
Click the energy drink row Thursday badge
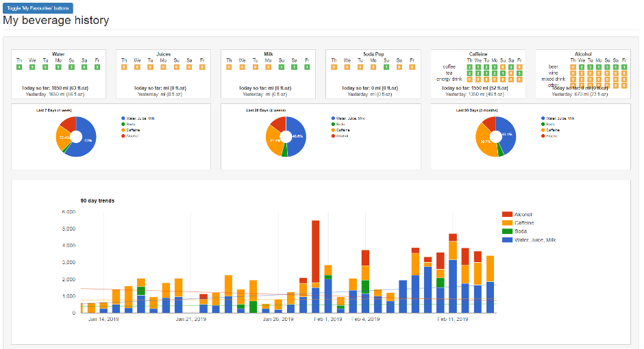[x=469, y=79]
